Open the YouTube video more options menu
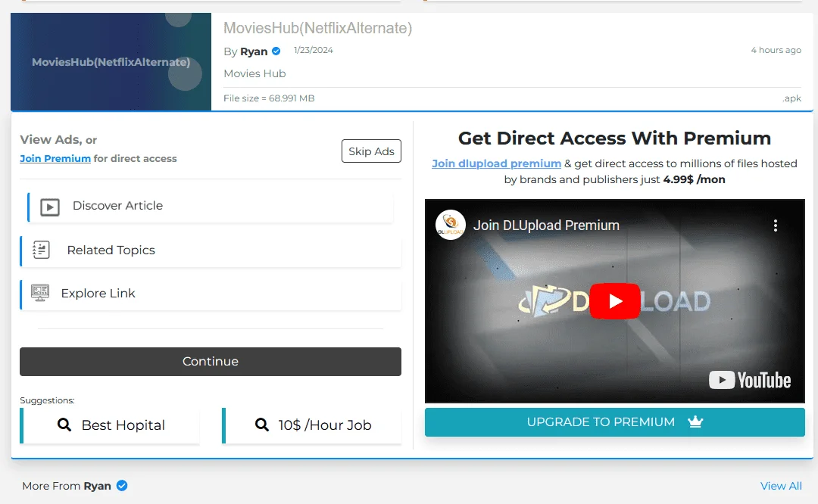The width and height of the screenshot is (818, 504). point(776,226)
